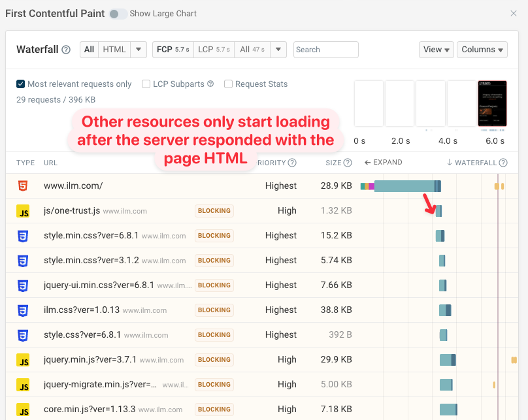Enable the LCP Subparts checkbox

click(x=146, y=84)
